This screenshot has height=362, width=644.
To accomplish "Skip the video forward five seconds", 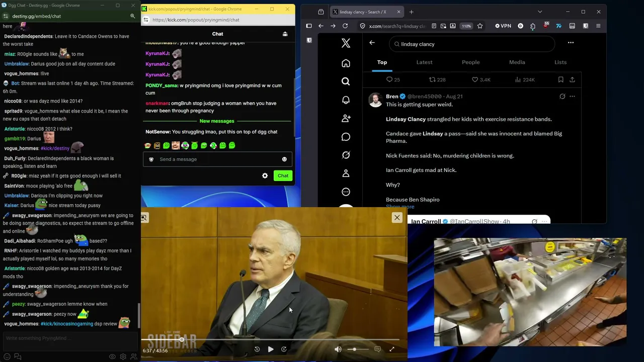I will point(284,349).
